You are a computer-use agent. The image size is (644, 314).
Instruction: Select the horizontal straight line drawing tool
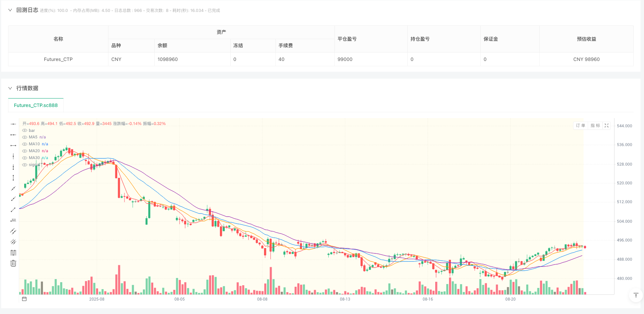pos(13,124)
